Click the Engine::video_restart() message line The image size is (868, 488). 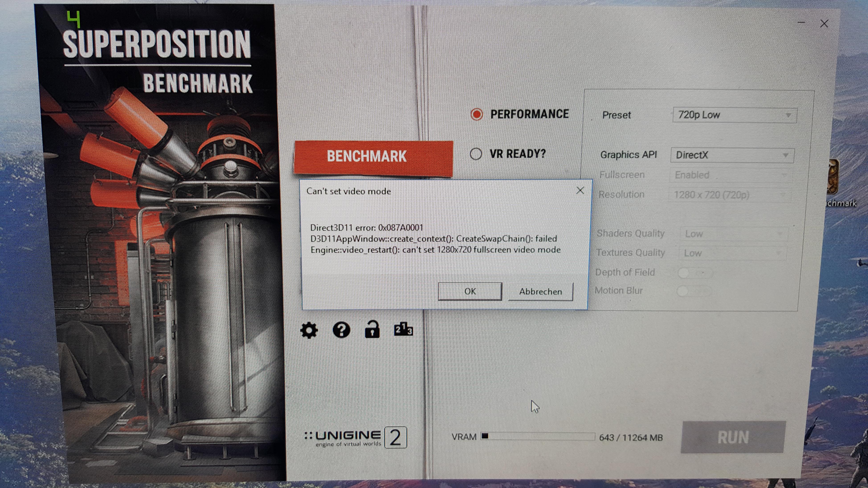pos(436,250)
